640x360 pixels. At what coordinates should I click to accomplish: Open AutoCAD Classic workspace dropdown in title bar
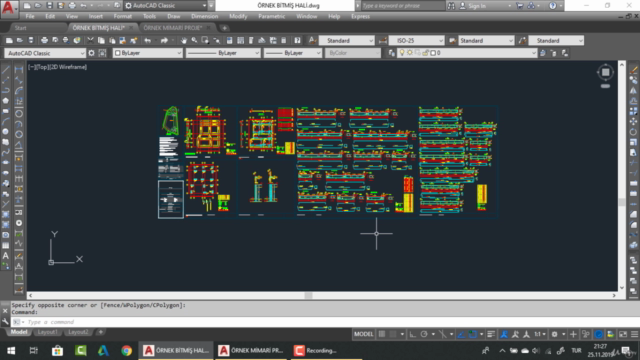tap(166, 6)
